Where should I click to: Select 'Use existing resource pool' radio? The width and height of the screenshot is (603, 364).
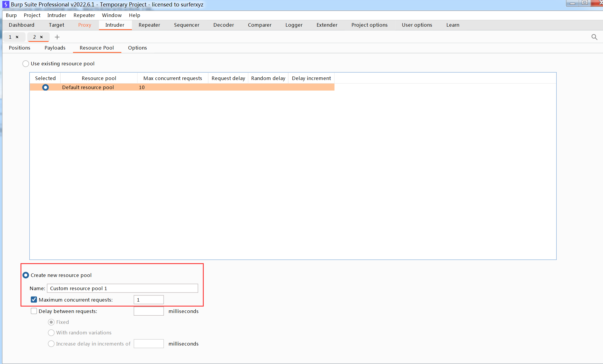coord(26,64)
